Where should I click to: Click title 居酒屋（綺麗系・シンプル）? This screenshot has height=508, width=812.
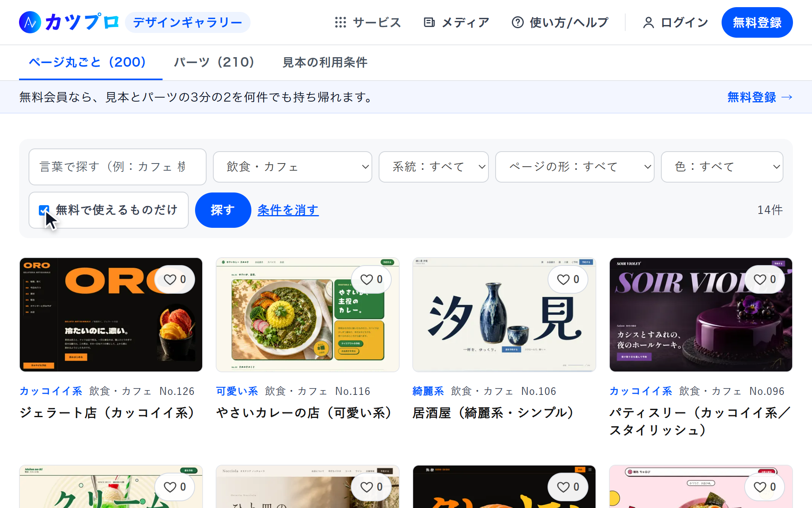[x=494, y=413]
